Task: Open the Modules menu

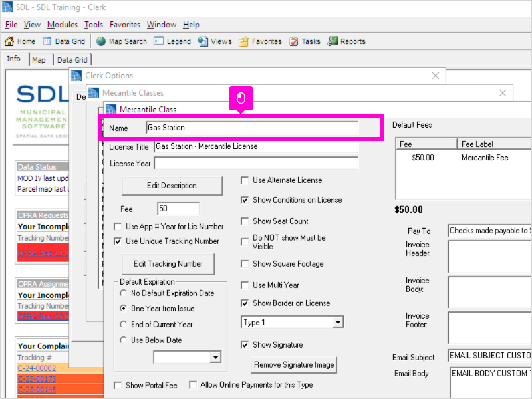Action: (62, 25)
